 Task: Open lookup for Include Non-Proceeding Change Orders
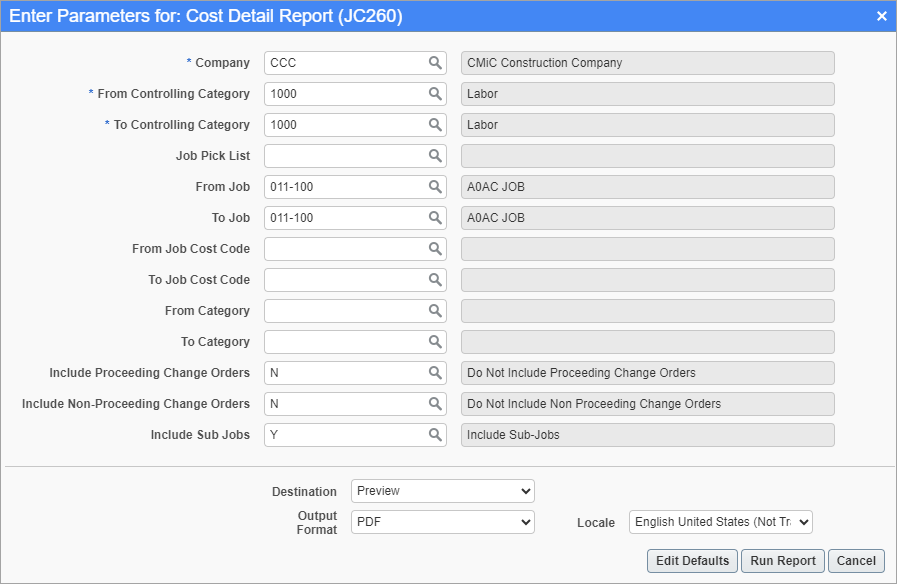click(x=435, y=404)
